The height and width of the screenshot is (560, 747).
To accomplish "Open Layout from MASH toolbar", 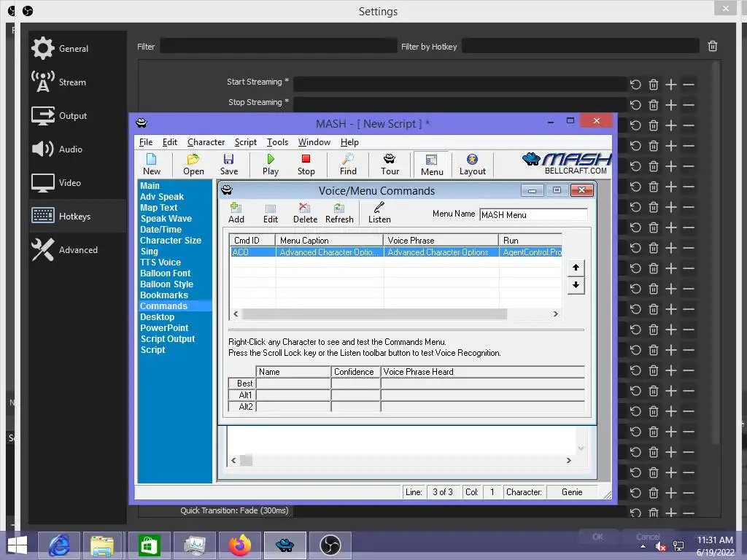I will click(472, 164).
